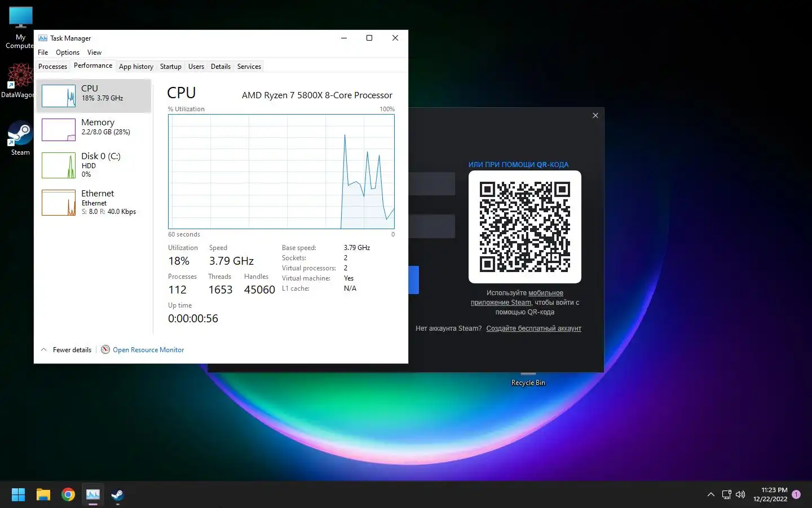Screen dimensions: 812x508
Task: Open the File menu
Action: click(43, 52)
